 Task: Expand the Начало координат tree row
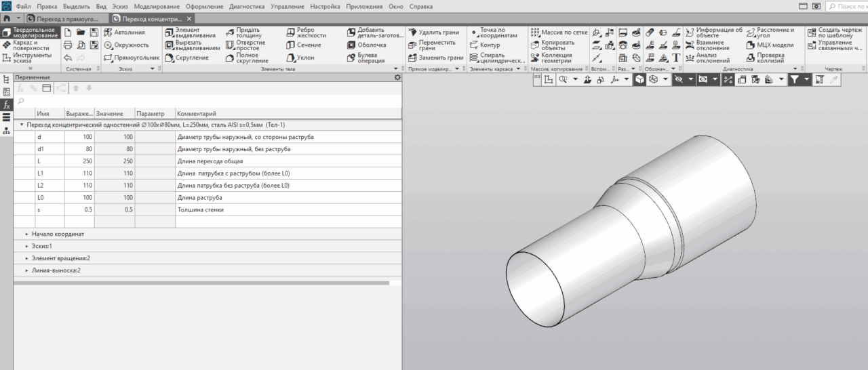(x=27, y=234)
